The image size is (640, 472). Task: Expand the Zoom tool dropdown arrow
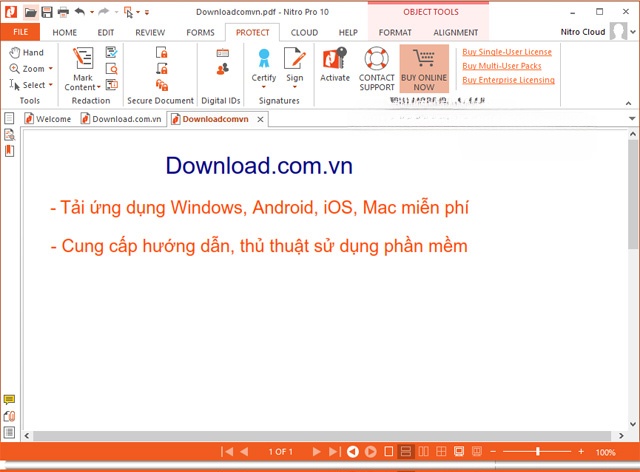51,69
